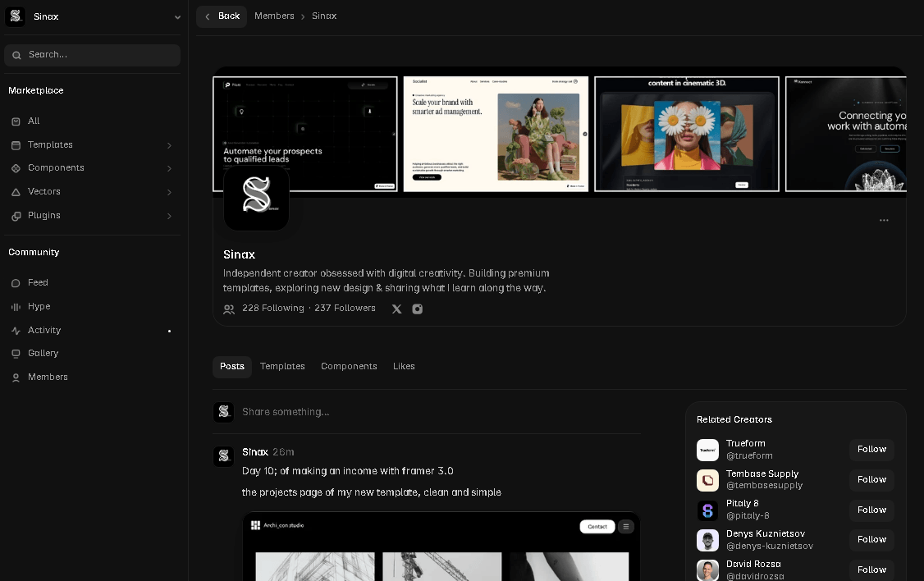
Task: Open the 'Automate your prospects' banner thumbnail
Action: click(305, 134)
